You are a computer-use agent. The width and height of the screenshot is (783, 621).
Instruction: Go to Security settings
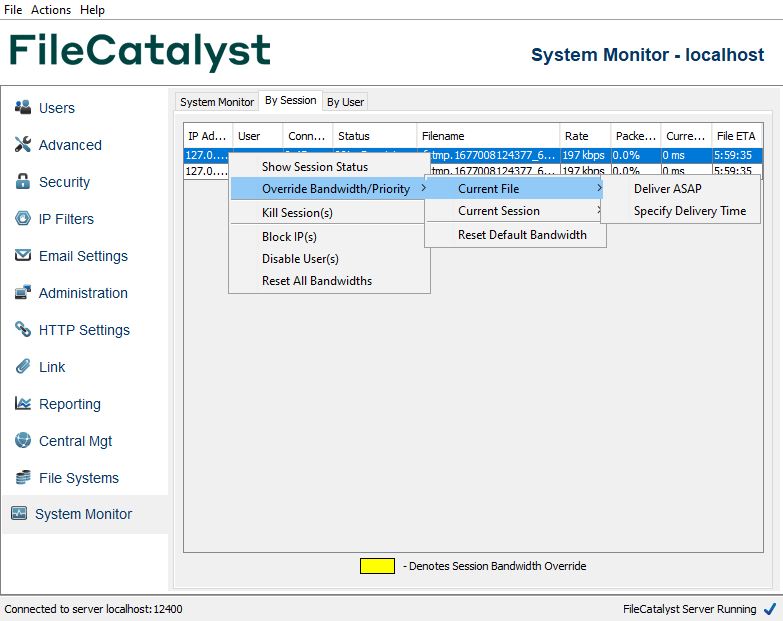(64, 182)
